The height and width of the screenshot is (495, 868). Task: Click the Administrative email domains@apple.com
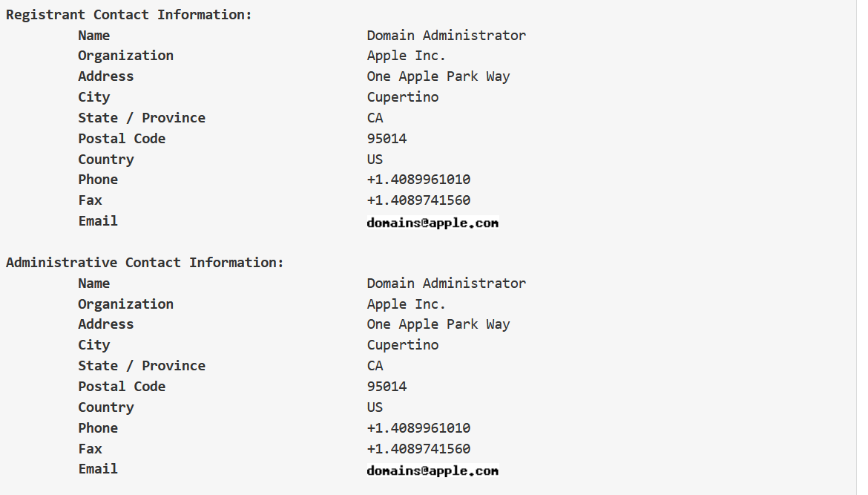[x=433, y=471]
